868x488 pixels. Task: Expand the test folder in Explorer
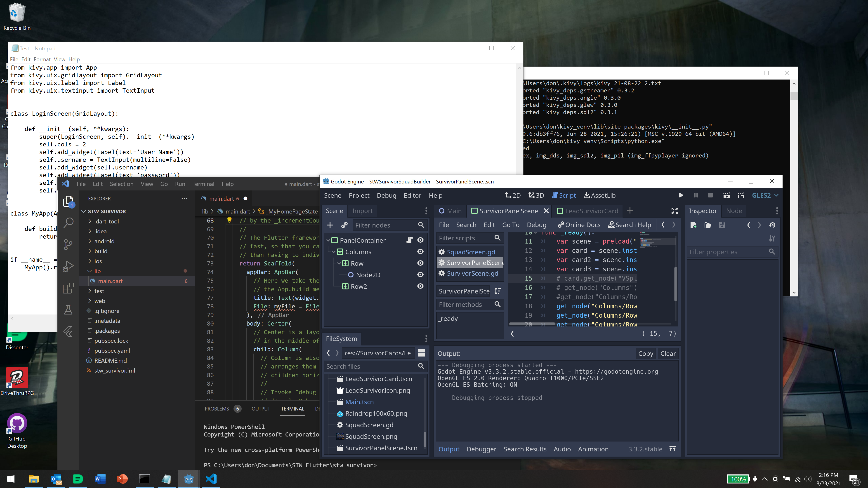click(89, 291)
